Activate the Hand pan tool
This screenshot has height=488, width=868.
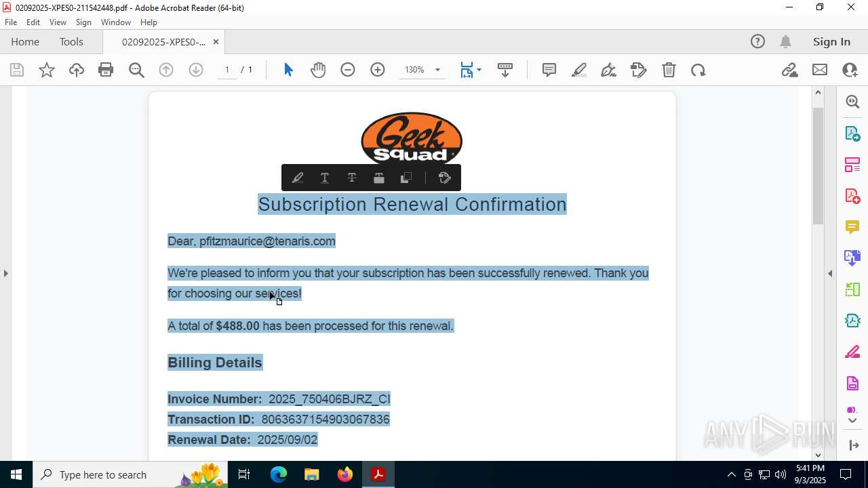pos(318,70)
